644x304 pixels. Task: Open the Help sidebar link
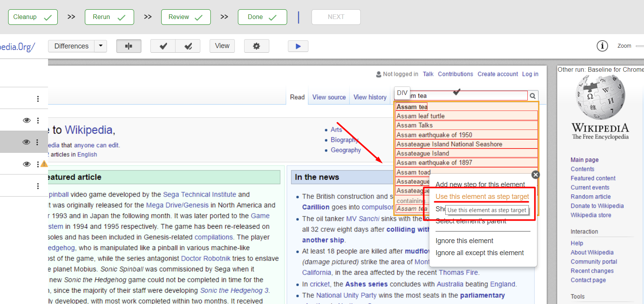(x=577, y=243)
